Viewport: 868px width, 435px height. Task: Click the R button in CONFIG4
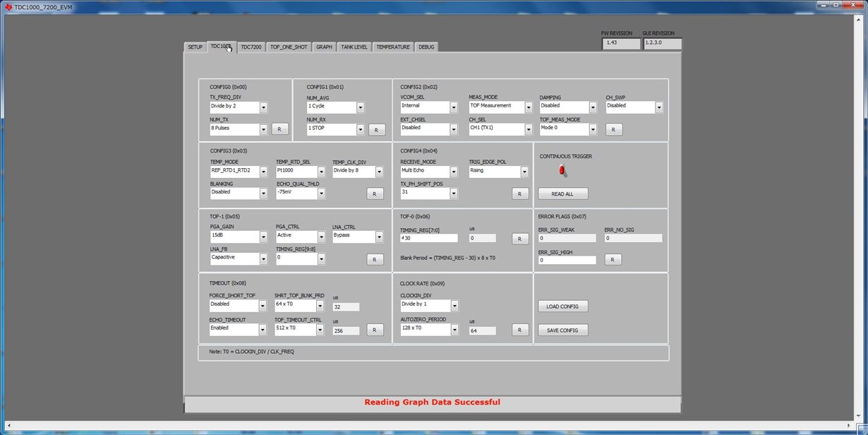point(519,193)
